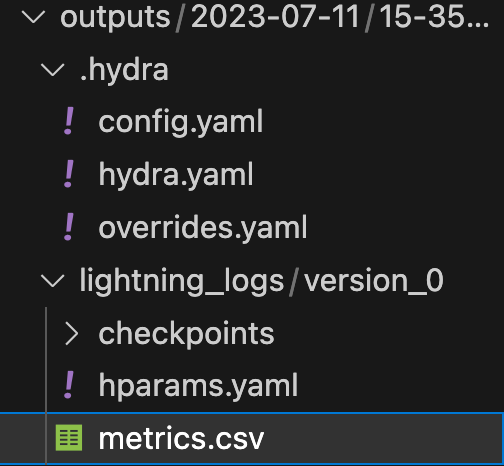The width and height of the screenshot is (504, 466).
Task: Collapse the outputs folder chevron
Action: 34,17
